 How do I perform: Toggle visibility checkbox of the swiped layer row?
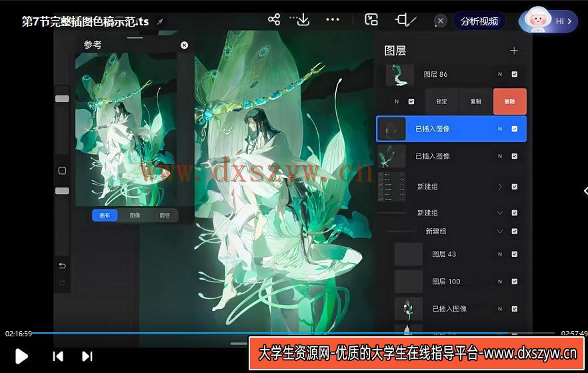point(411,101)
